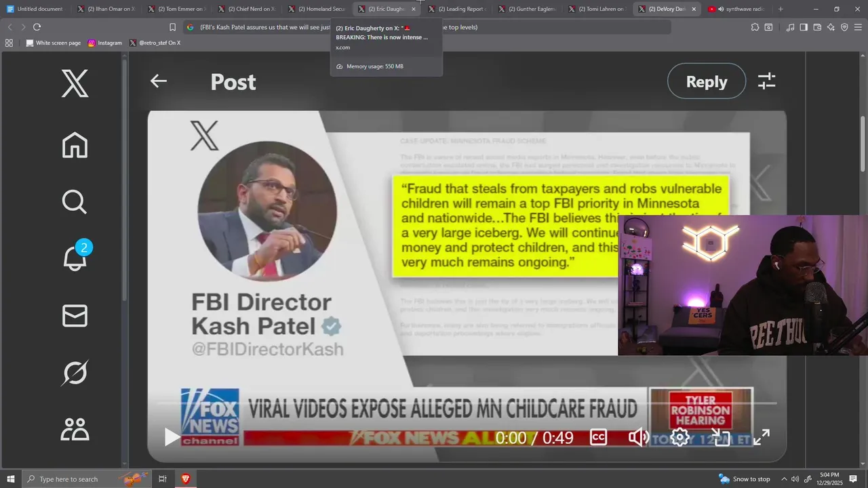Open browser extensions puzzle icon
Viewport: 868px width, 488px height.
755,27
